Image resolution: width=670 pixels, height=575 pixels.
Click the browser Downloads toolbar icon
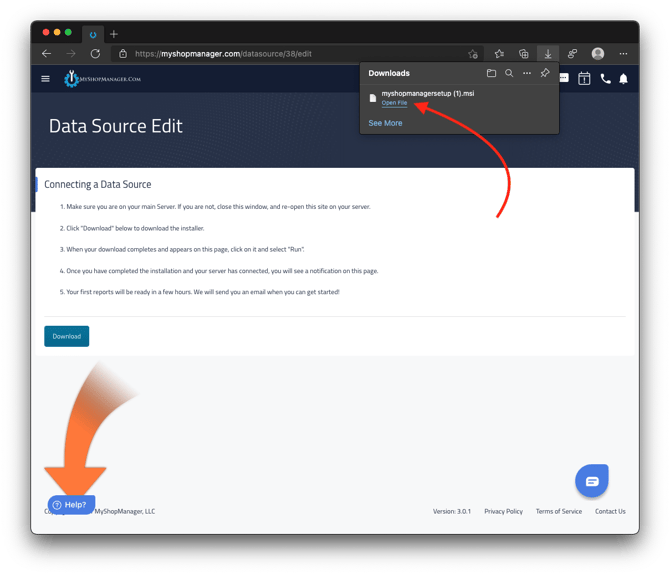pyautogui.click(x=548, y=54)
